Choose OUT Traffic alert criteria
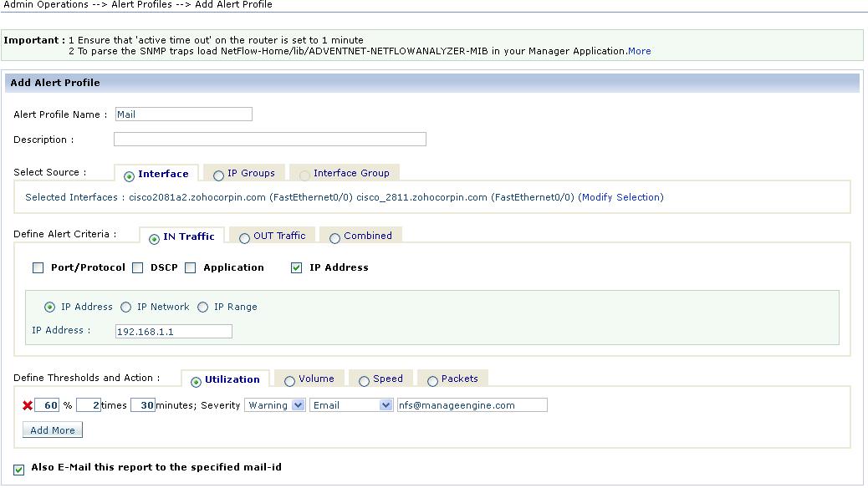The image size is (868, 488). tap(245, 238)
